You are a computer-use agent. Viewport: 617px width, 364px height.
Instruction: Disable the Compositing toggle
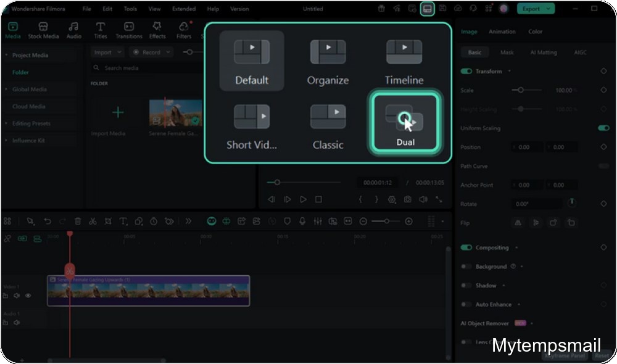[465, 247]
